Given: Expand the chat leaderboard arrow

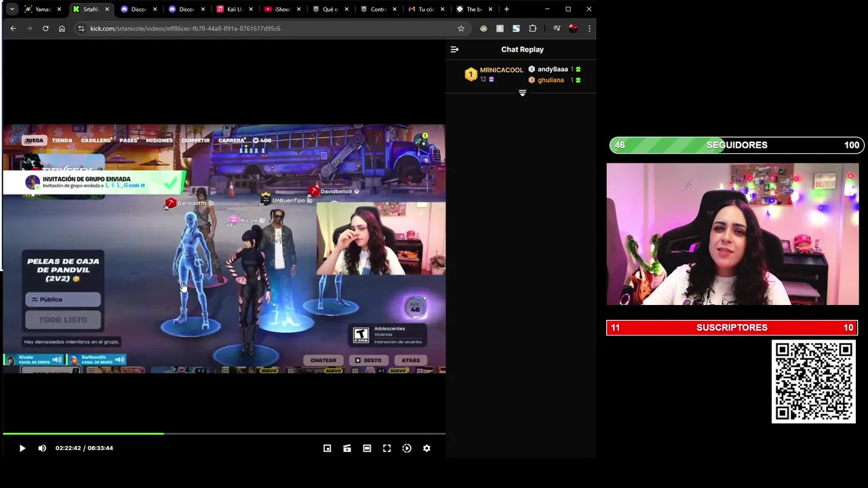Looking at the screenshot, I should point(522,93).
